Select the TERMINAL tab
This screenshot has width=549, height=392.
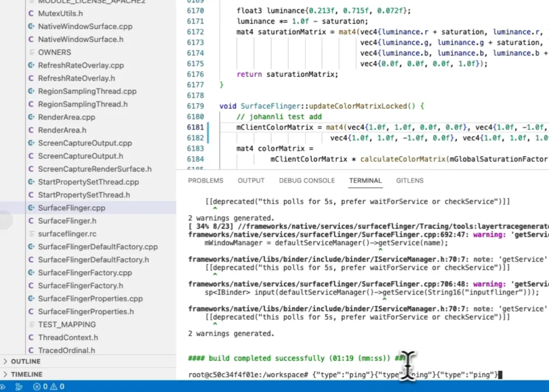point(365,180)
